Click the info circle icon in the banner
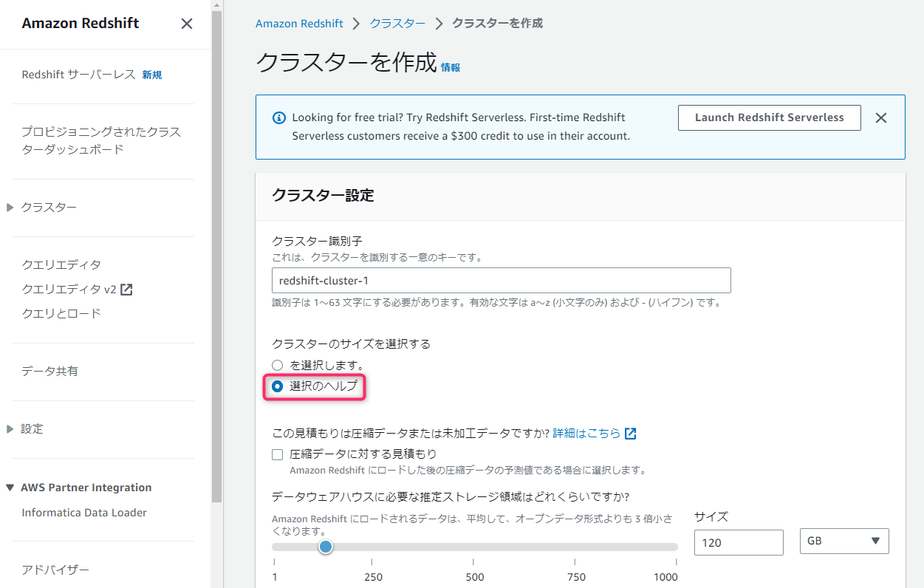Screen dimensions: 924x588 (278, 117)
